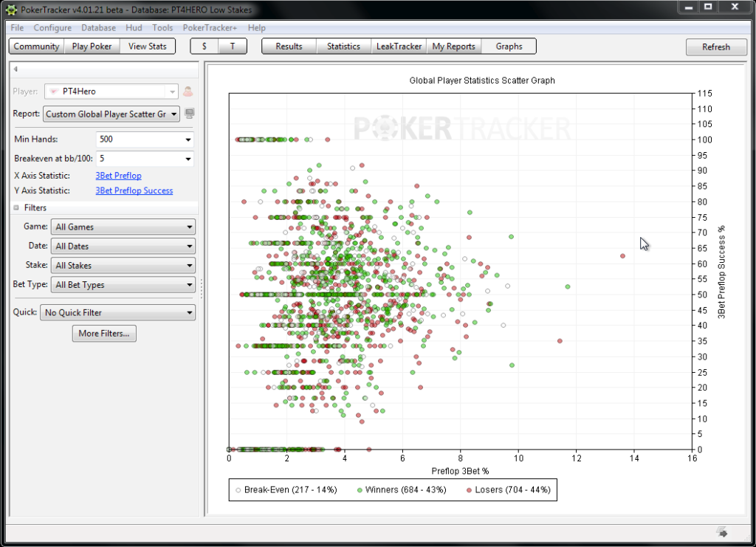
Task: Click the monitor icon next to Report dropdown
Action: [190, 114]
